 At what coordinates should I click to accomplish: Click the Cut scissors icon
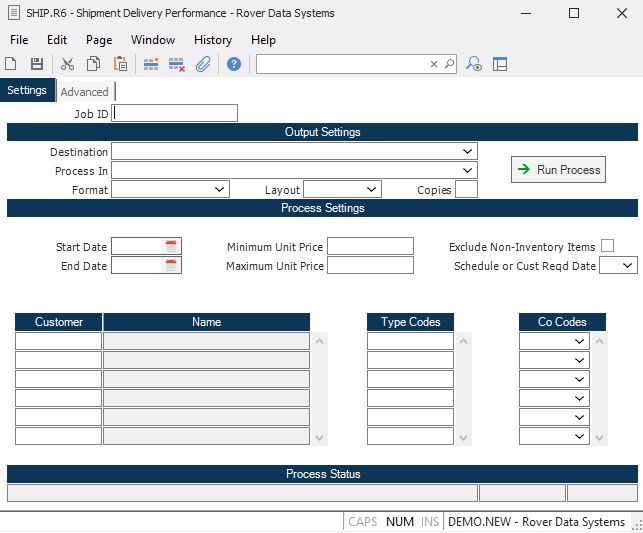click(67, 64)
